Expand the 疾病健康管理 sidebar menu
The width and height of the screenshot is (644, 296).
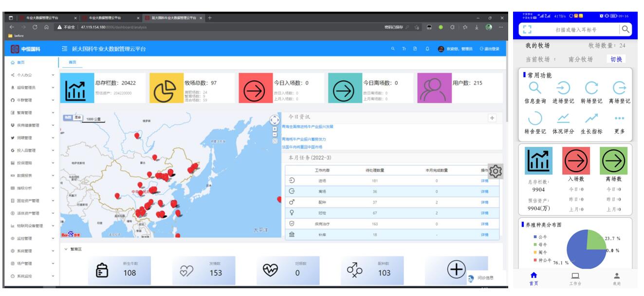(x=29, y=125)
